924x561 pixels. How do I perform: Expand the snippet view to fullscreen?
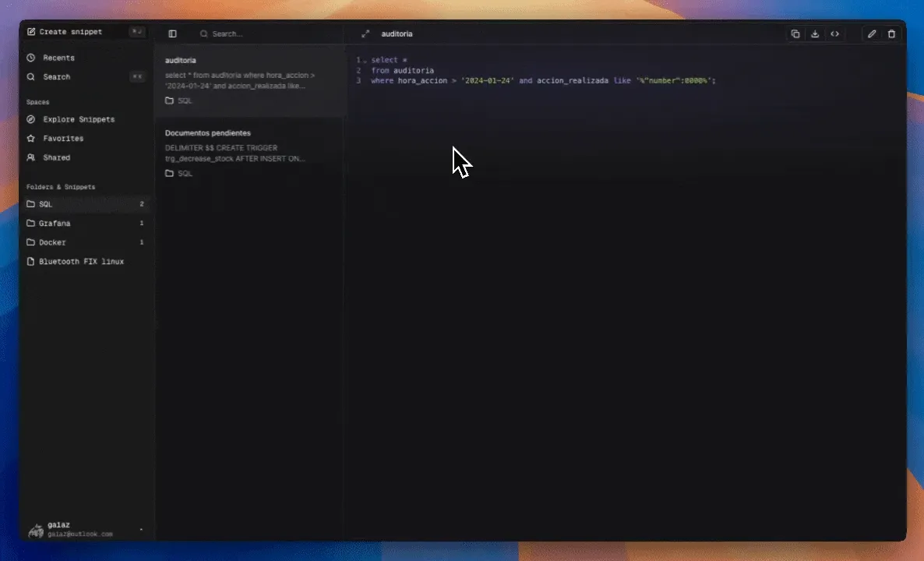(x=365, y=34)
